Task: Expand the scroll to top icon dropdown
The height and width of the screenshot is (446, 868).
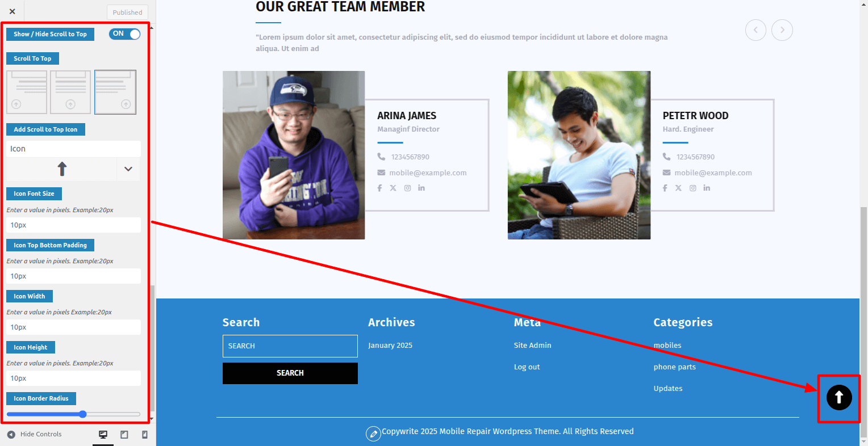Action: 128,169
